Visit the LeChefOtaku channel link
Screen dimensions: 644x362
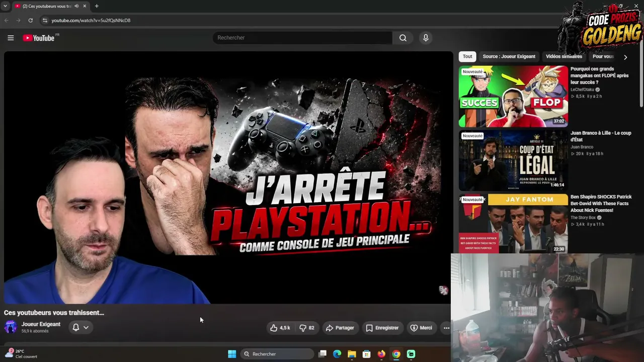pyautogui.click(x=582, y=89)
